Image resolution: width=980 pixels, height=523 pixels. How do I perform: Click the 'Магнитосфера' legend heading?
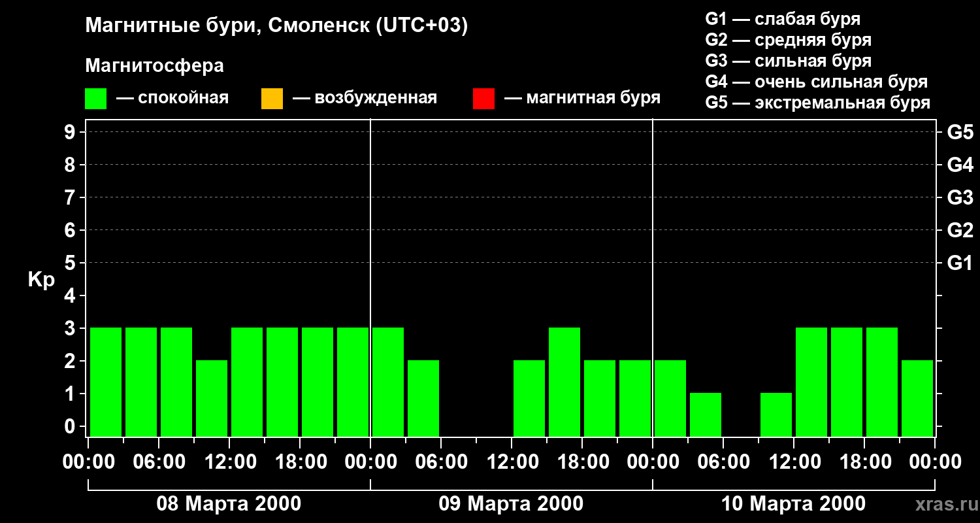pyautogui.click(x=154, y=66)
